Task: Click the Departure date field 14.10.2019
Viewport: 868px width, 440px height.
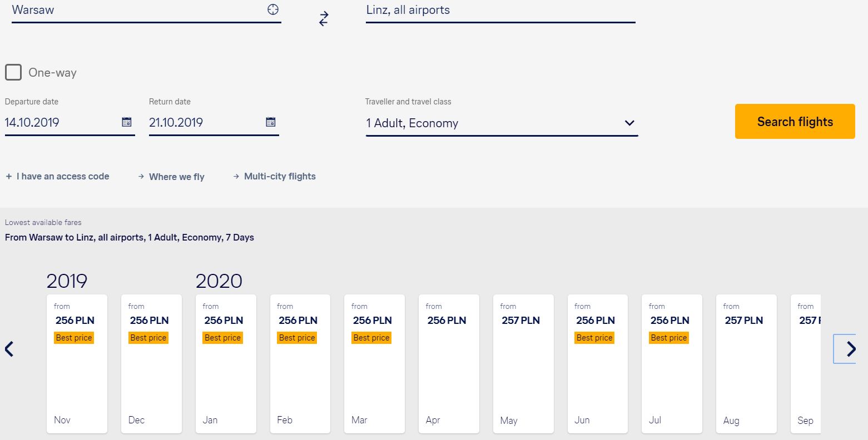Action: [x=70, y=122]
